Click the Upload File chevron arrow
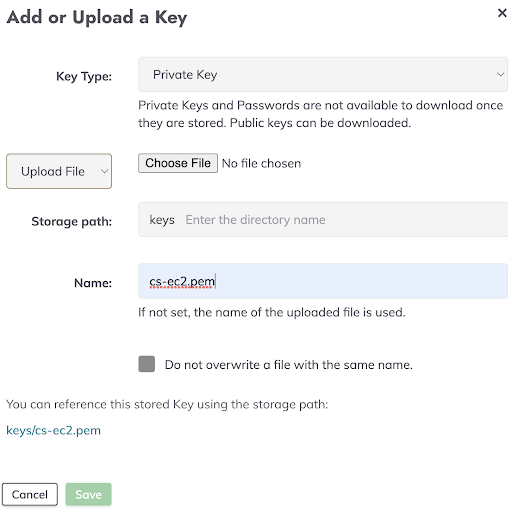Image resolution: width=512 pixels, height=512 pixels. click(104, 171)
